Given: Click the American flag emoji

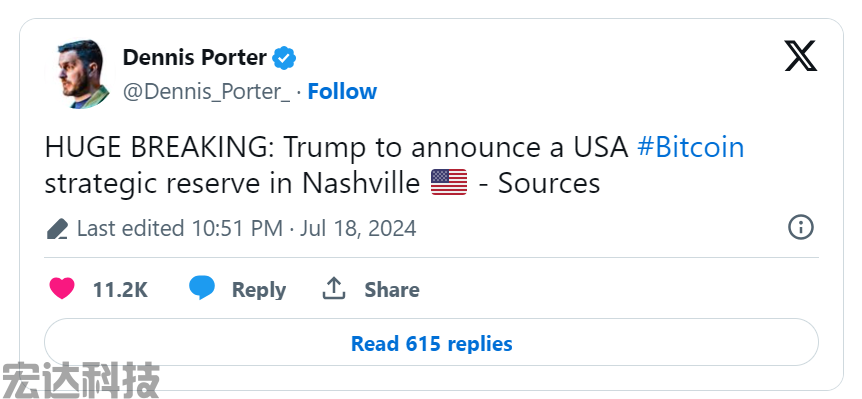Looking at the screenshot, I should [449, 182].
